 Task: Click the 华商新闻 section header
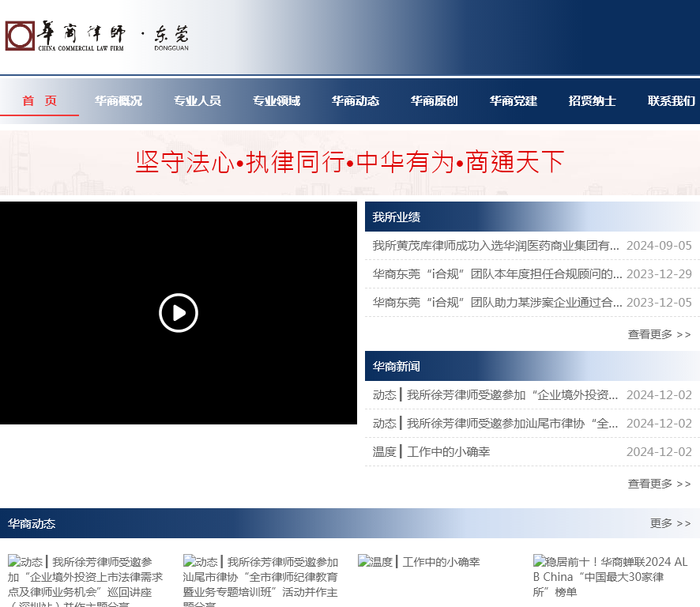coord(397,366)
